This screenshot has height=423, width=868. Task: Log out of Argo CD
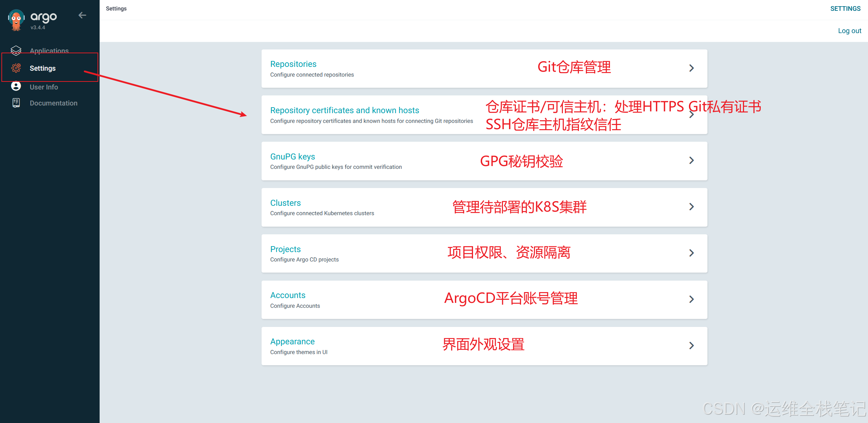point(850,31)
